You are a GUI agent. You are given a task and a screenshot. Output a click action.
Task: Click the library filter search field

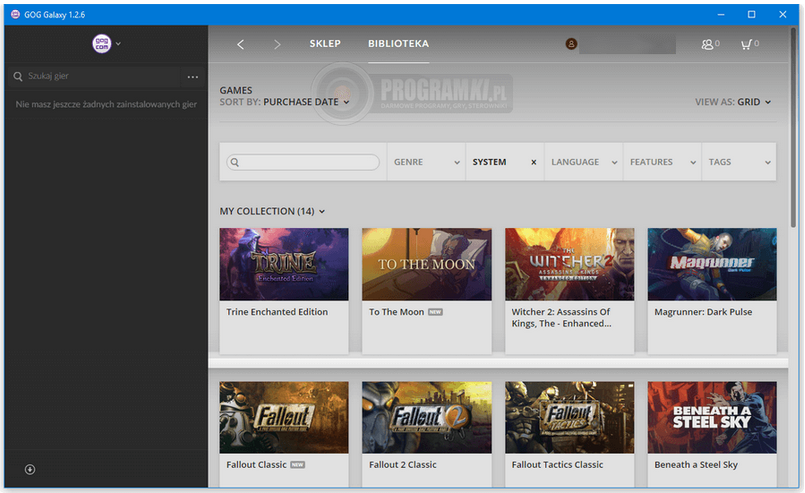tap(303, 162)
